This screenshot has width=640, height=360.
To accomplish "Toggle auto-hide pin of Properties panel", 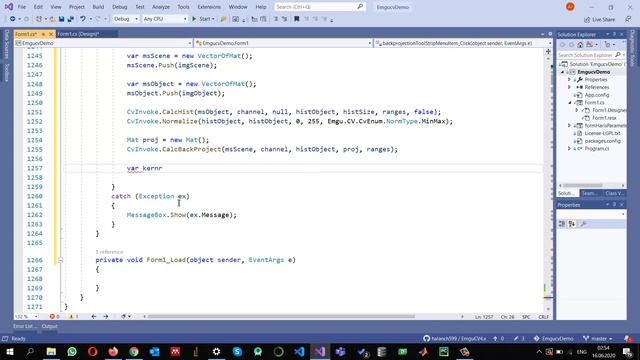I will pyautogui.click(x=614, y=204).
